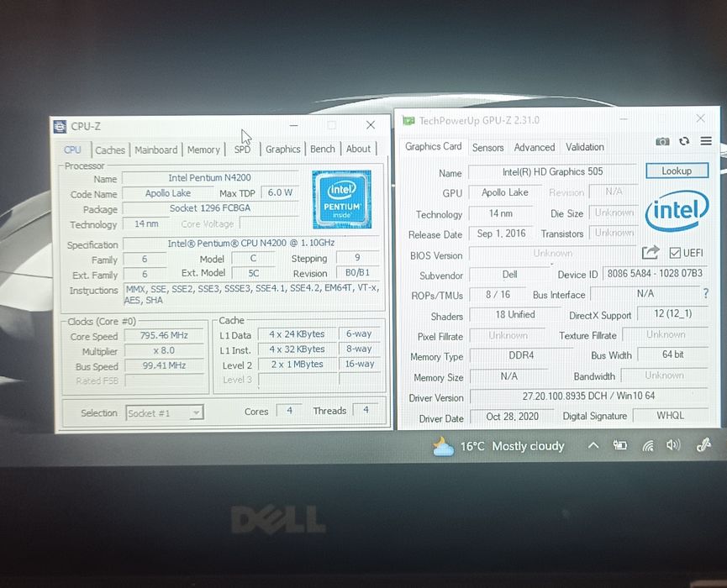Click the Driver Date Oct 28, 2020
This screenshot has width=727, height=588.
513,417
